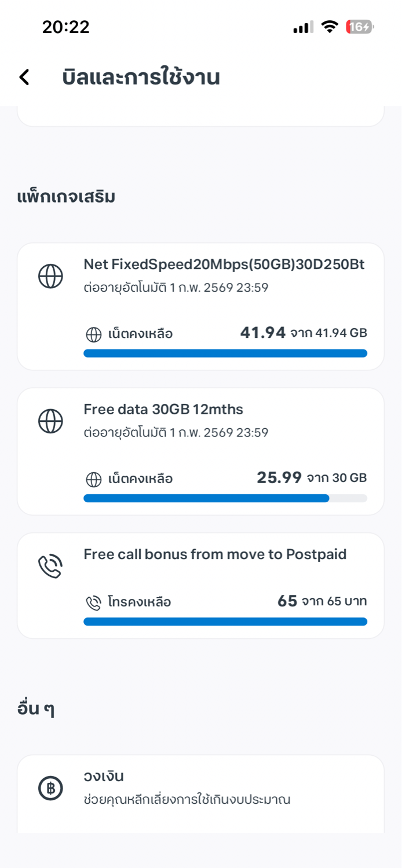This screenshot has width=402, height=868.
Task: Open Free data 30GB 12mths package
Action: (x=163, y=410)
